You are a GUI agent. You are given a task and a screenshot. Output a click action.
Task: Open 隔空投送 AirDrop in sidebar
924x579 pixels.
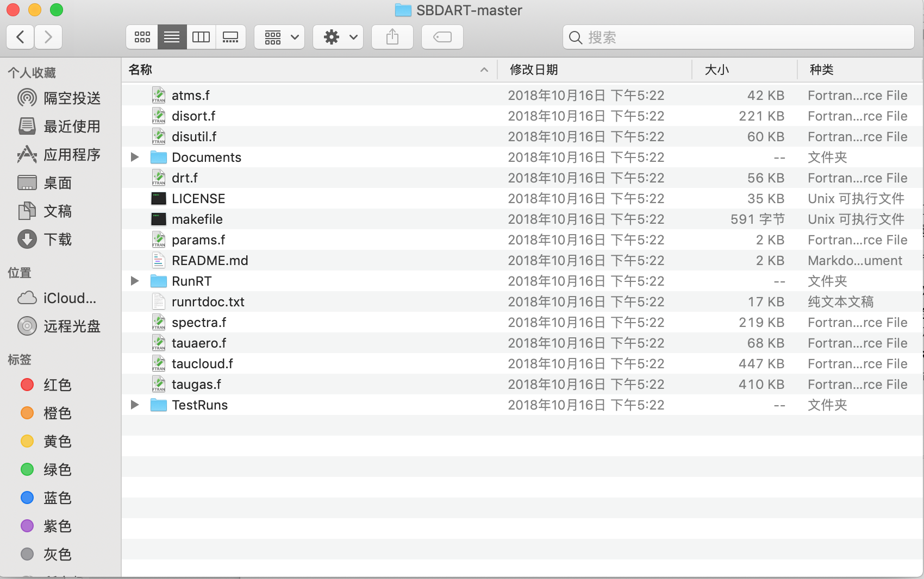(59, 98)
